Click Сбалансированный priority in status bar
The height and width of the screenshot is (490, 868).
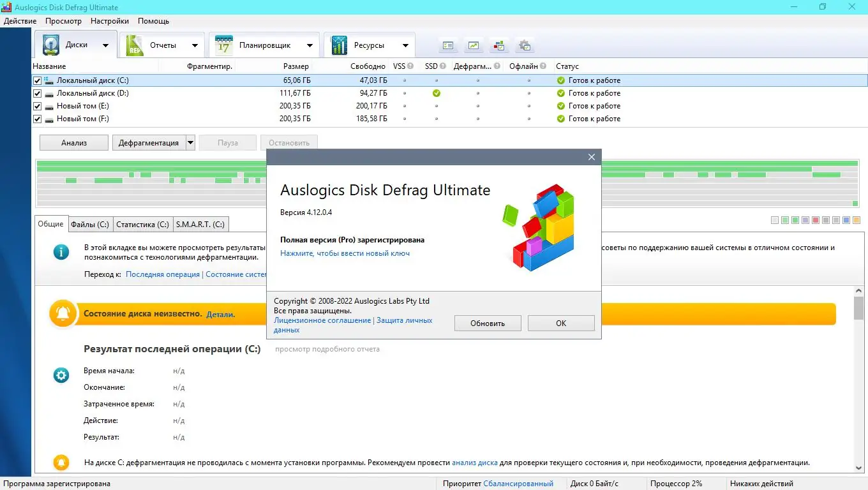click(518, 483)
